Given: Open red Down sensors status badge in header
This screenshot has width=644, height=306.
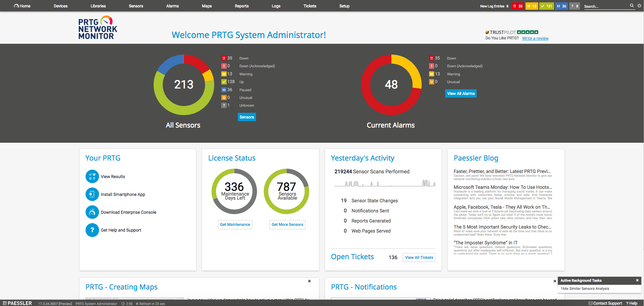Looking at the screenshot, I should (x=518, y=6).
